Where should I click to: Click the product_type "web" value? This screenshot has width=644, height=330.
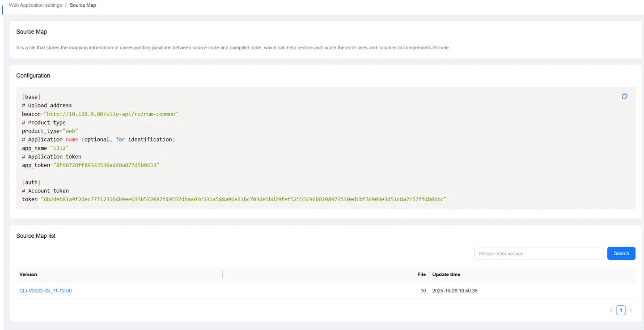coord(70,131)
